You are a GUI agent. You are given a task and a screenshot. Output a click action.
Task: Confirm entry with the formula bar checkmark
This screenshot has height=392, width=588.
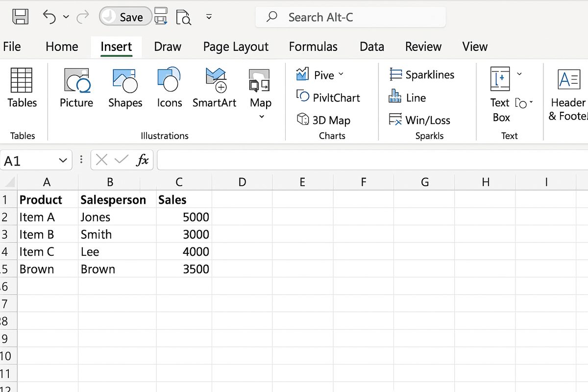(x=121, y=160)
